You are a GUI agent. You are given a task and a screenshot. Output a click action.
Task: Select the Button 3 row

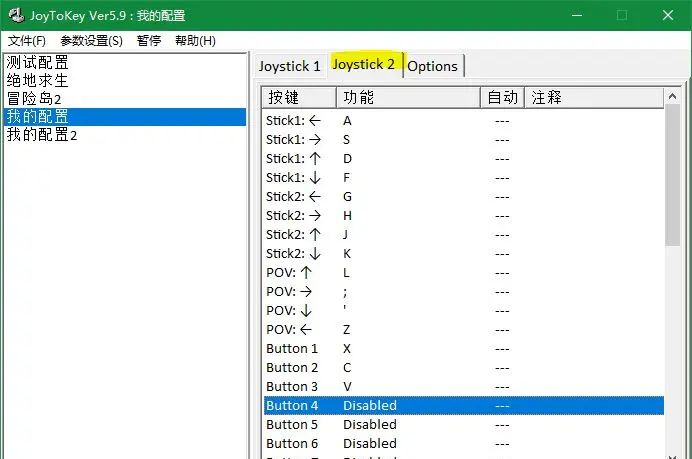point(464,387)
